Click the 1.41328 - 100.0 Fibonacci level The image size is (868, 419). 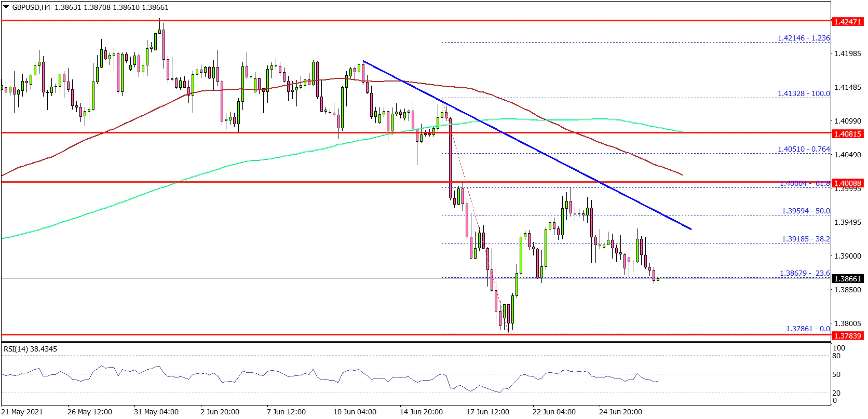[803, 93]
